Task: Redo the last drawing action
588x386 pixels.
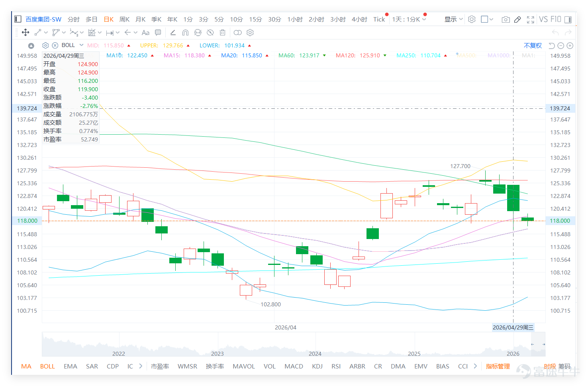Action: 568,33
